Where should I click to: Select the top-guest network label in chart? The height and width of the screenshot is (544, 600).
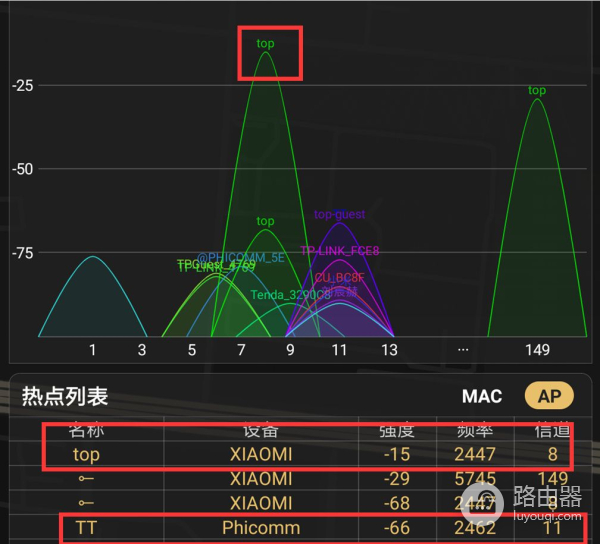[x=339, y=214]
